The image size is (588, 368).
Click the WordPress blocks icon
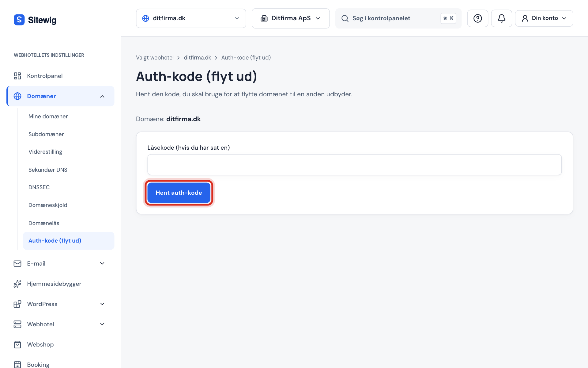(x=17, y=304)
